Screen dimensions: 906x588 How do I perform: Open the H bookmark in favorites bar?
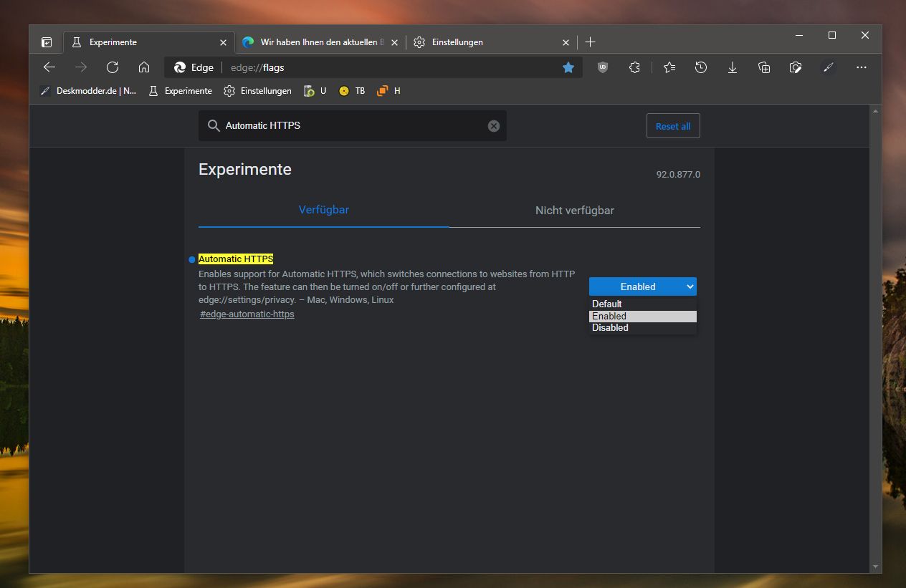(x=388, y=91)
